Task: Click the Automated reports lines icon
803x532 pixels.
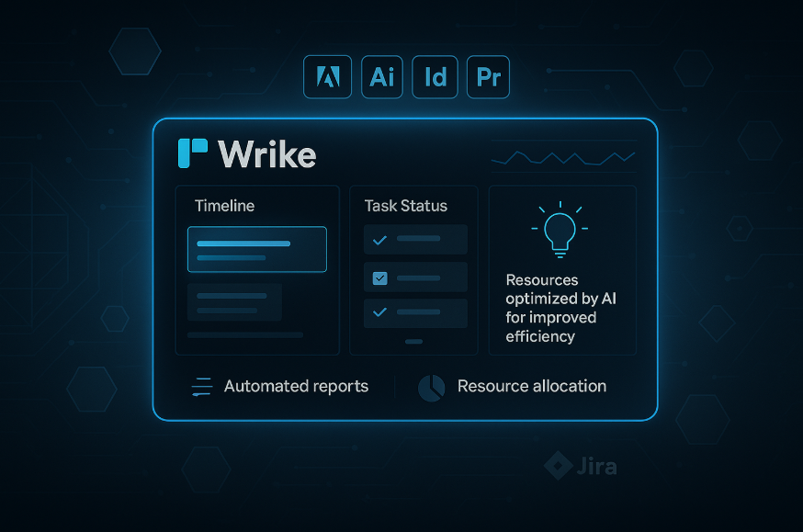Action: pyautogui.click(x=202, y=387)
